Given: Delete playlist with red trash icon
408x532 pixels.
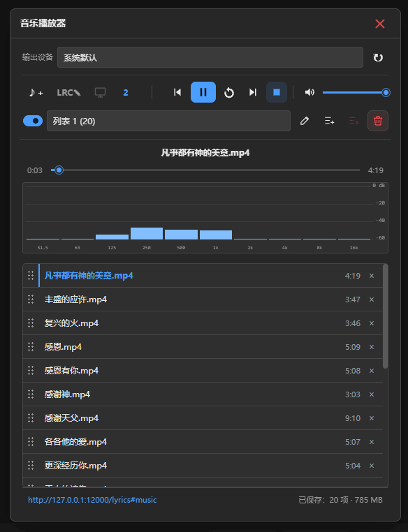Looking at the screenshot, I should (378, 121).
